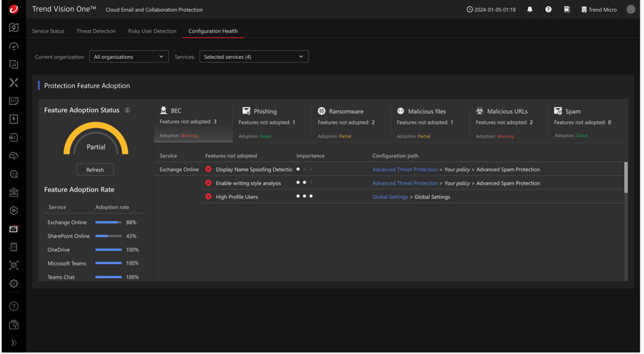Open the ID card lock sidebar icon
This screenshot has height=354, width=644.
click(x=14, y=137)
